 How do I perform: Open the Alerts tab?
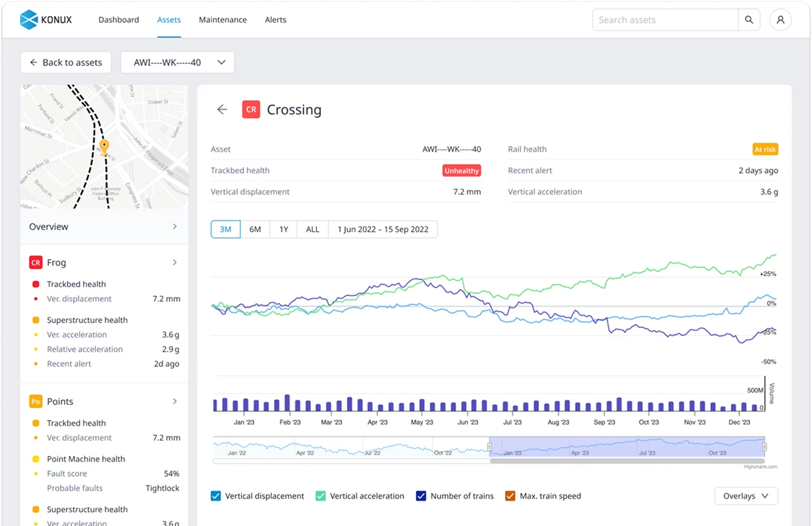click(275, 20)
